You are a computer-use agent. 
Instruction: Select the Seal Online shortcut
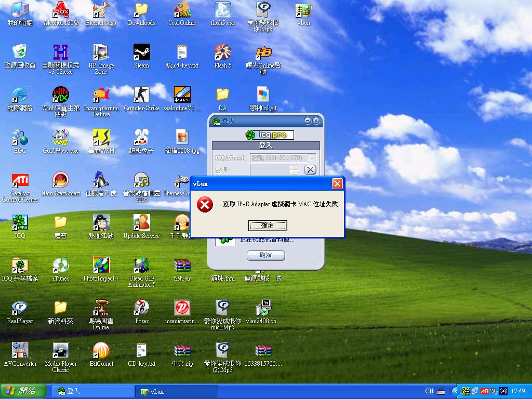point(182,14)
